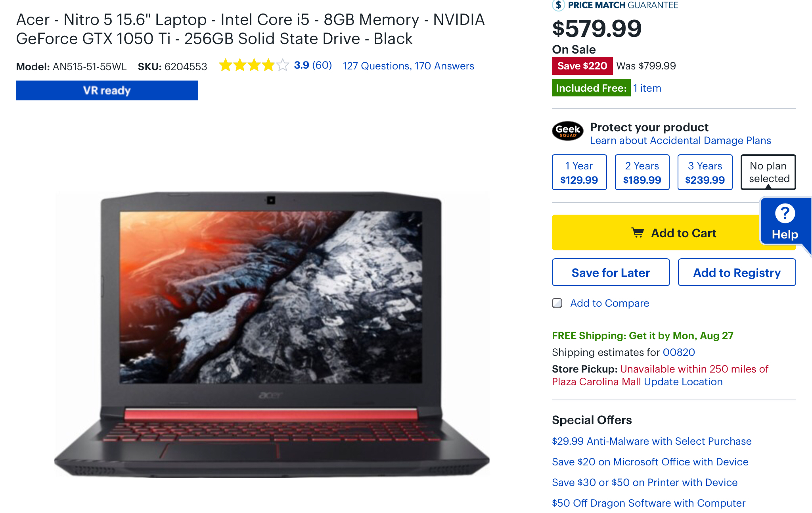Click Save for Later button
The width and height of the screenshot is (812, 513).
pos(611,272)
